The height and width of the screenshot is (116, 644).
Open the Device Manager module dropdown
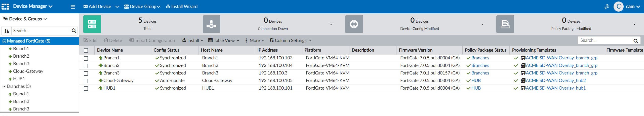(33, 6)
